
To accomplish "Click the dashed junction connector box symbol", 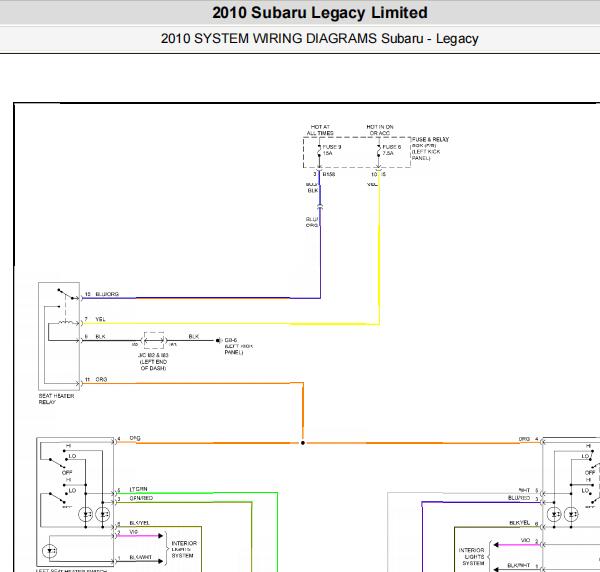I will point(154,340).
